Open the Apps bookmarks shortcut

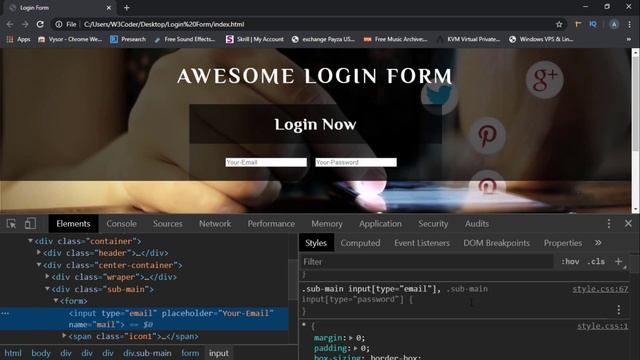pyautogui.click(x=18, y=39)
